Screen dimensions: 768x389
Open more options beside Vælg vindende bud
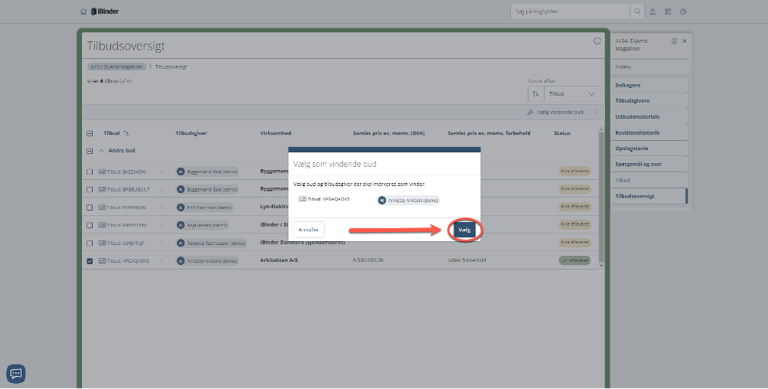(x=597, y=112)
